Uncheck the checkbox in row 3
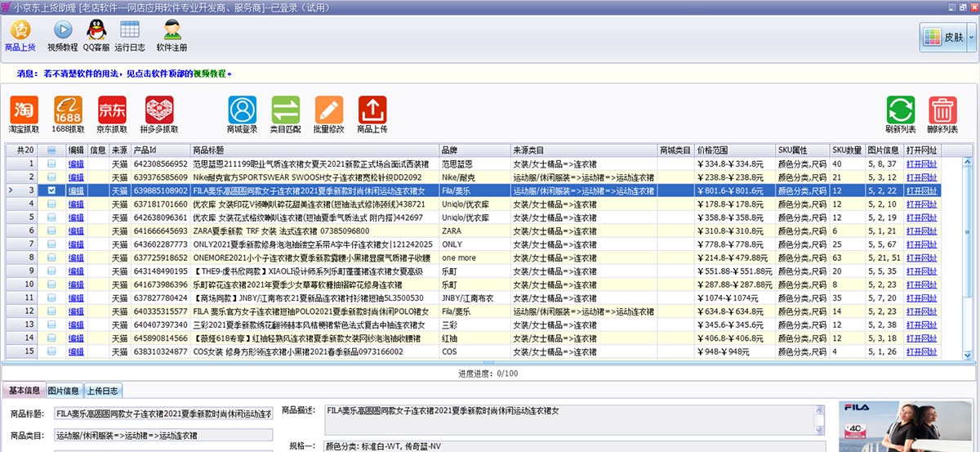Viewport: 980px width, 452px height. point(52,190)
